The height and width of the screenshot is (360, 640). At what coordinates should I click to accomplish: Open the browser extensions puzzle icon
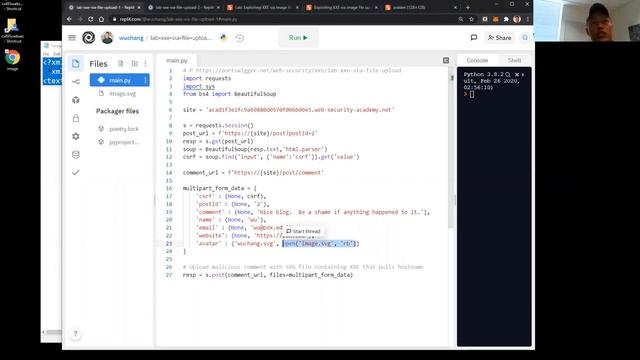pyautogui.click(x=506, y=19)
